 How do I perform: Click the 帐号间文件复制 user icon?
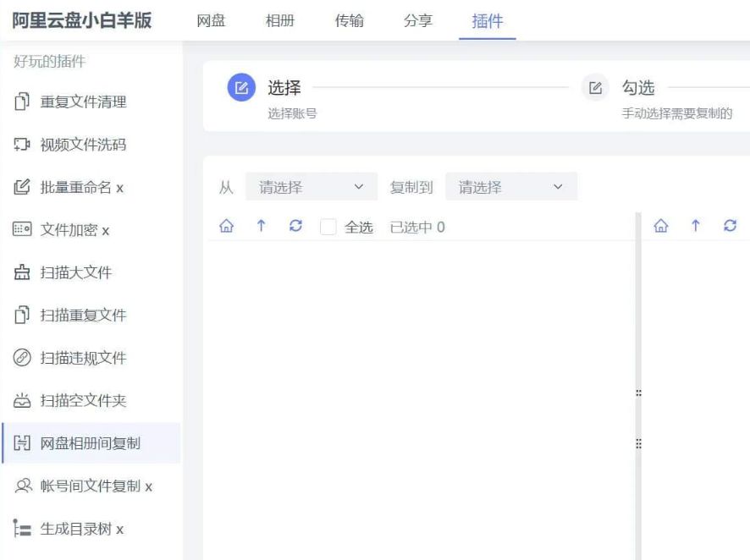[23, 486]
